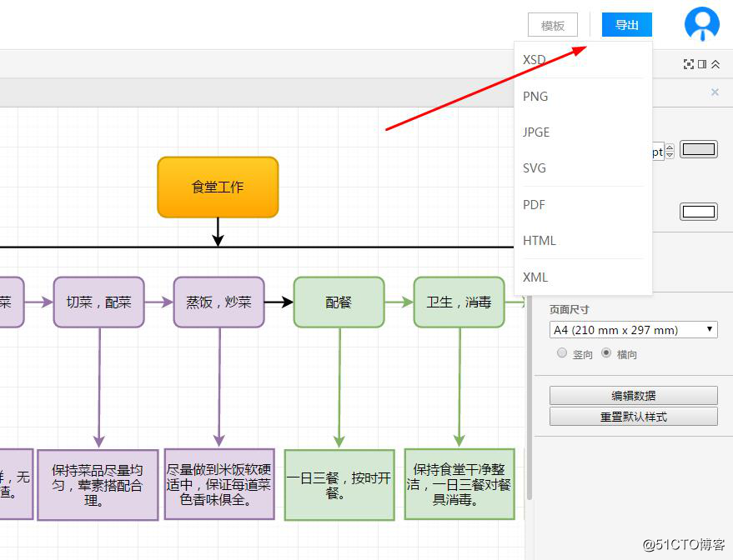
Task: Open the user profile avatar
Action: point(701,24)
